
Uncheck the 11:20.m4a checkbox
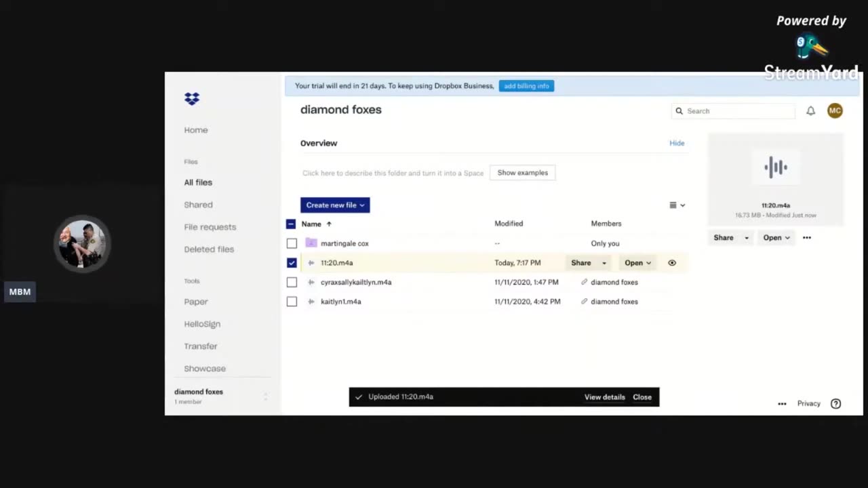292,263
